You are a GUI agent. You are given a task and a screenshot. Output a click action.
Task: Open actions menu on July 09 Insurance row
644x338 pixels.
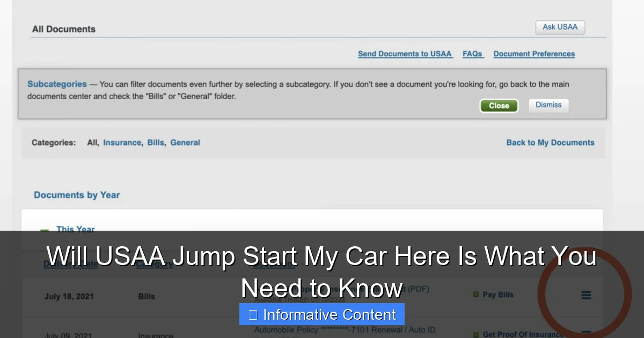tap(586, 334)
